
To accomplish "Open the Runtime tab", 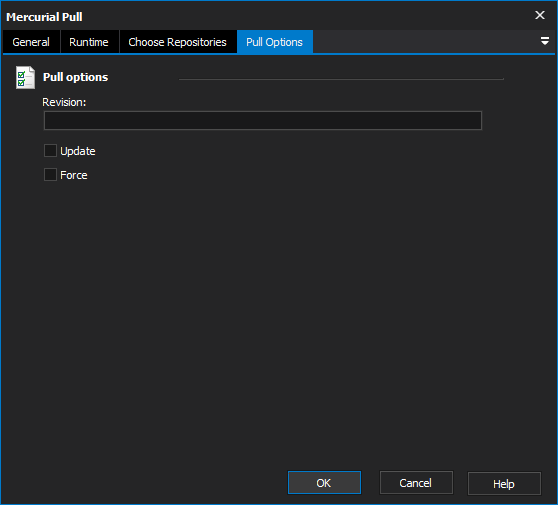I will (89, 42).
